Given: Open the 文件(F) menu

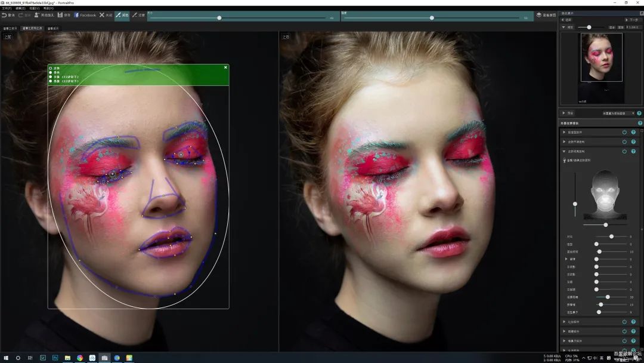Looking at the screenshot, I should pos(7,8).
